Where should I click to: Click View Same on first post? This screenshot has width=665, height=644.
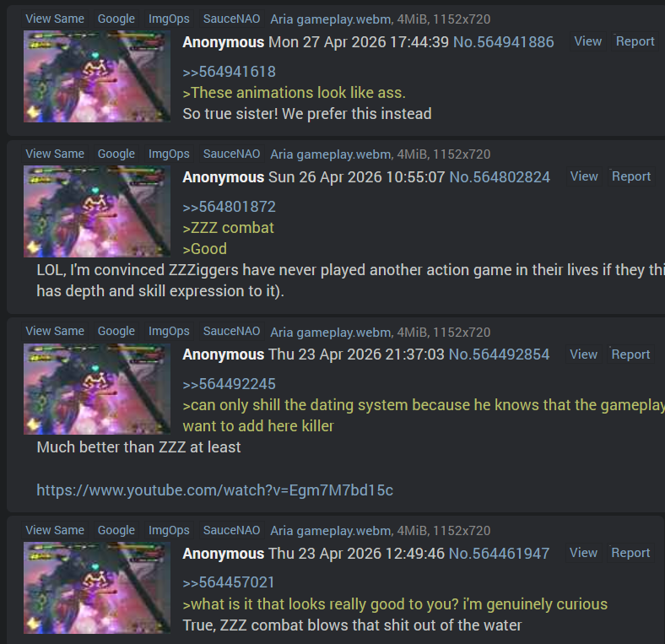55,19
